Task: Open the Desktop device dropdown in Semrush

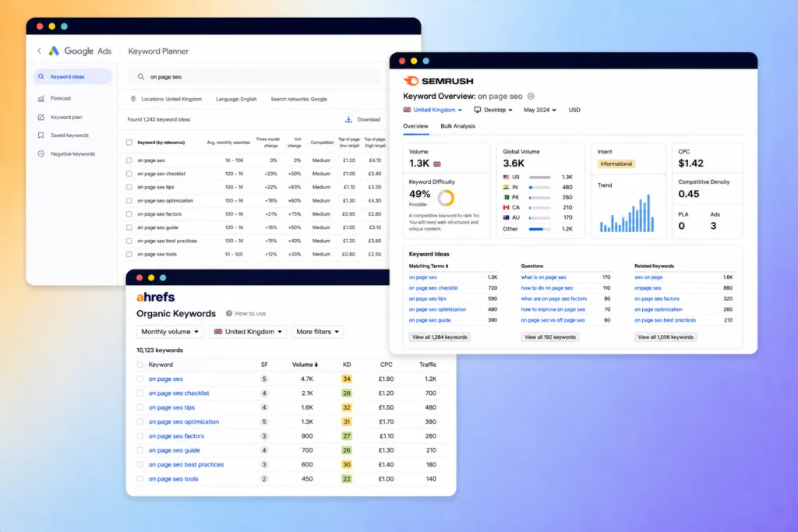Action: click(x=493, y=110)
